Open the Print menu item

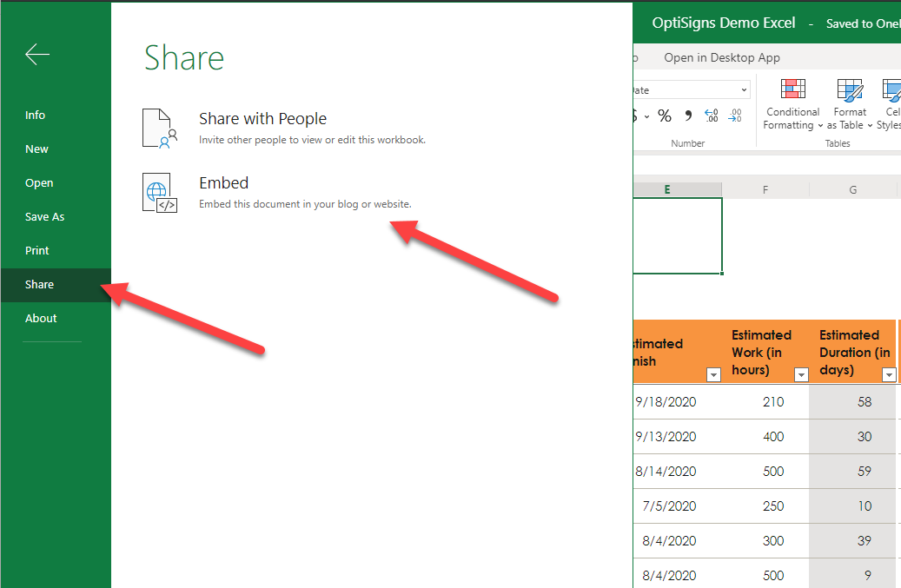(x=37, y=251)
